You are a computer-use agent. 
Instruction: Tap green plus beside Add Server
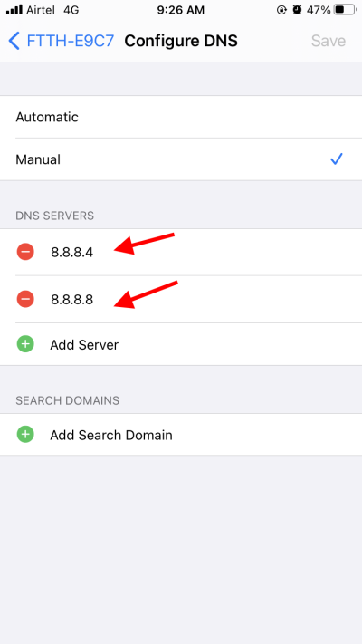point(25,344)
